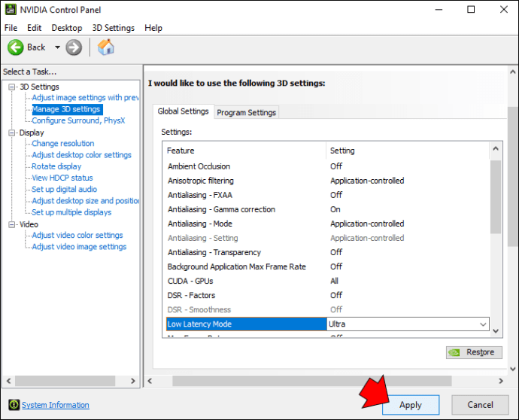Select the Antialiasing - FXAA row
The height and width of the screenshot is (420, 519).
(x=327, y=195)
